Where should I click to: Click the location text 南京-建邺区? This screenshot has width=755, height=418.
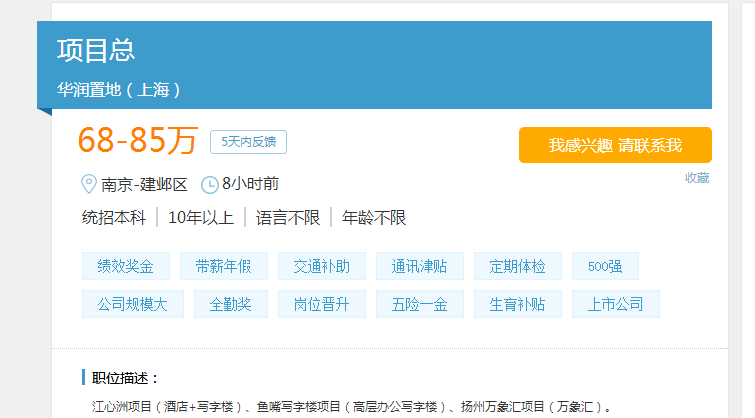click(x=144, y=184)
